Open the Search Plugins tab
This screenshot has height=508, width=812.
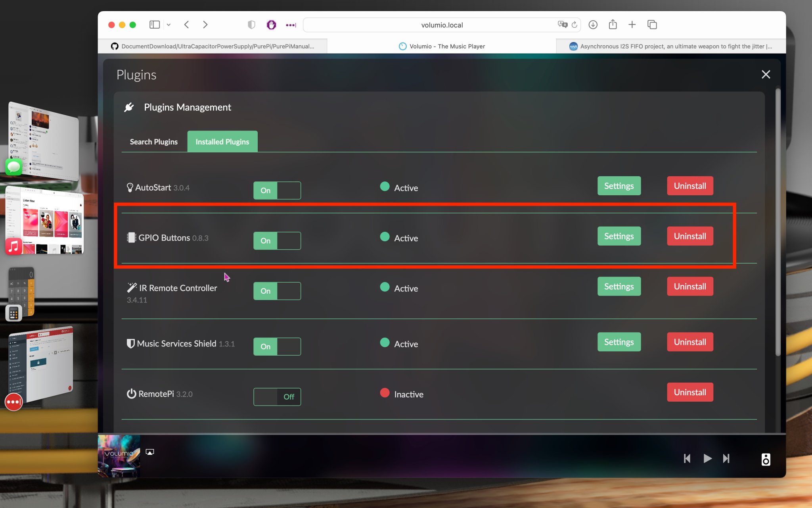[x=154, y=142]
